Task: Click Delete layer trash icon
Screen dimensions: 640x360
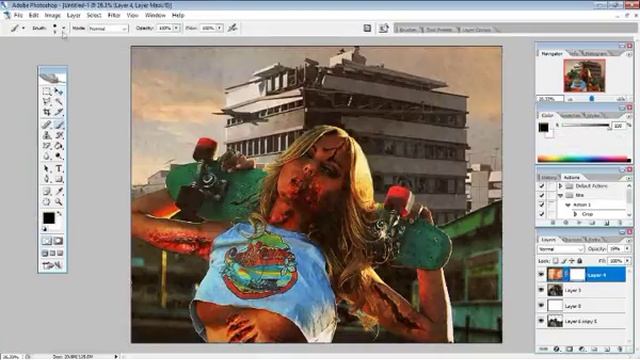Action: coord(620,349)
